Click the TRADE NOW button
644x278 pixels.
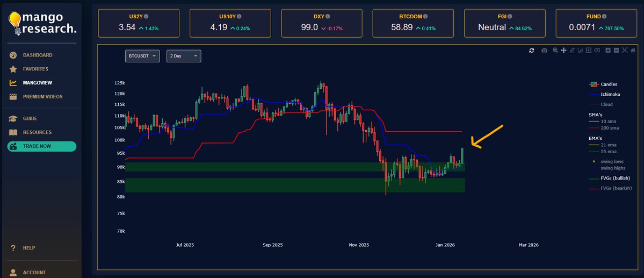(41, 146)
